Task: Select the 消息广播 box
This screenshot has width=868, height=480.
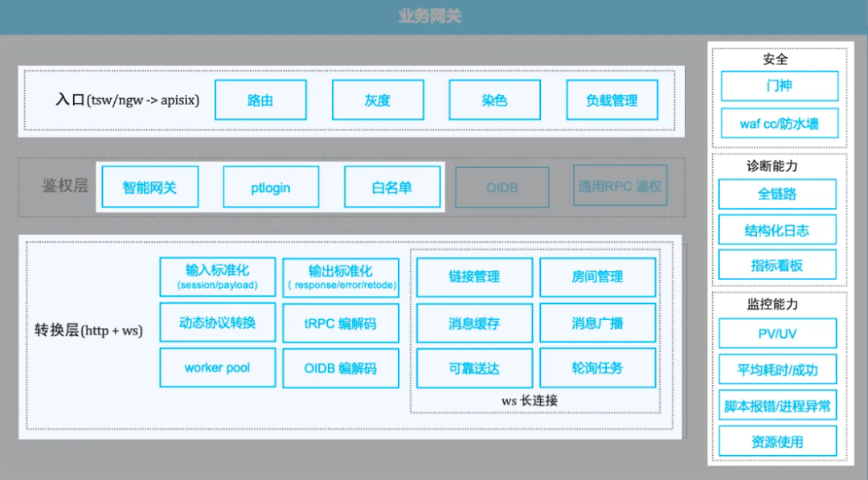Action: pyautogui.click(x=597, y=322)
